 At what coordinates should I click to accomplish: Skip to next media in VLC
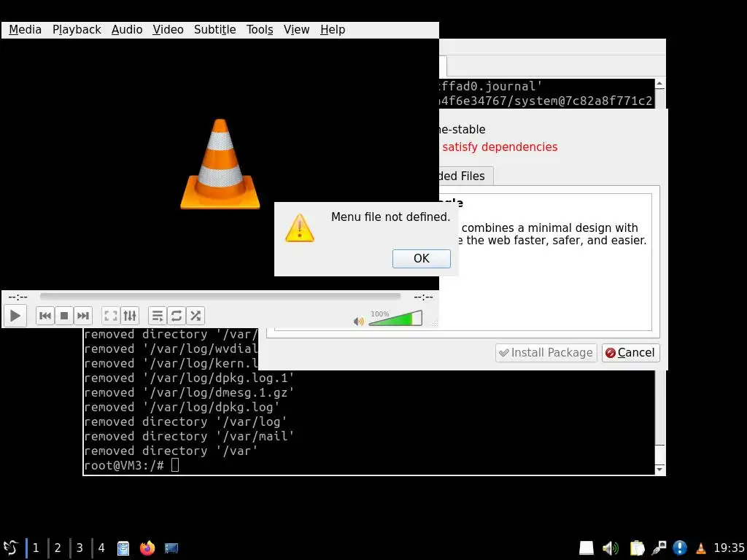coord(82,316)
